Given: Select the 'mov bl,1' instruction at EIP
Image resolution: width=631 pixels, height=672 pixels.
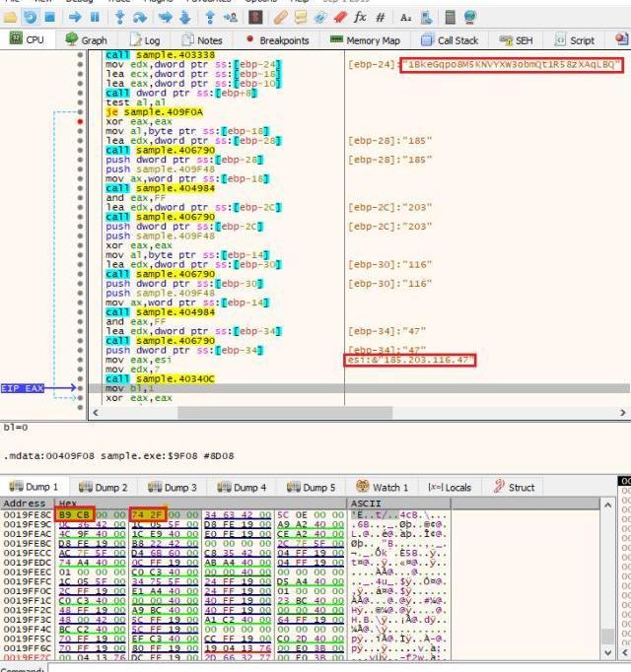Looking at the screenshot, I should pos(120,389).
